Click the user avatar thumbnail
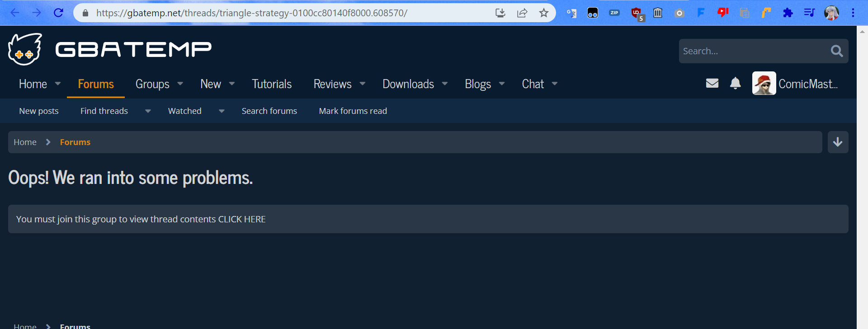This screenshot has width=868, height=329. coord(764,83)
